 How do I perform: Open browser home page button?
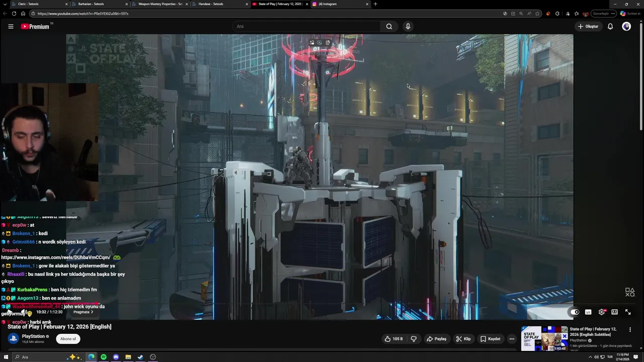tap(23, 14)
